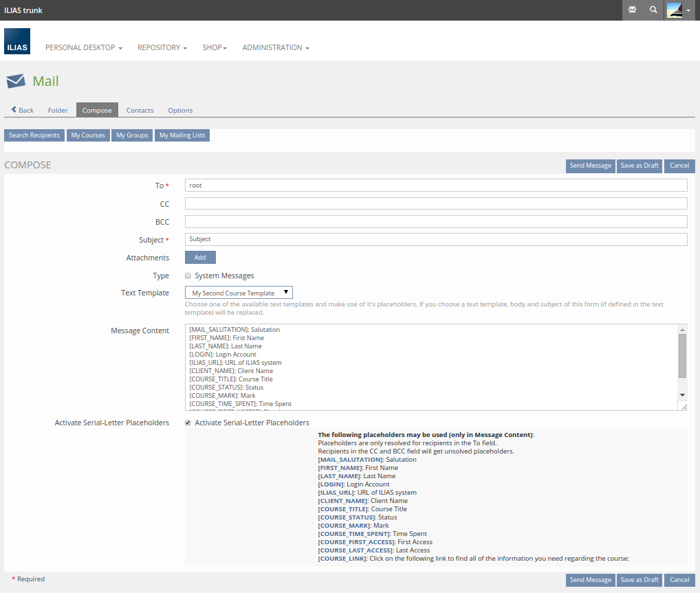Expand the Personal Desktop menu
Screen dimensions: 700x593
click(83, 48)
